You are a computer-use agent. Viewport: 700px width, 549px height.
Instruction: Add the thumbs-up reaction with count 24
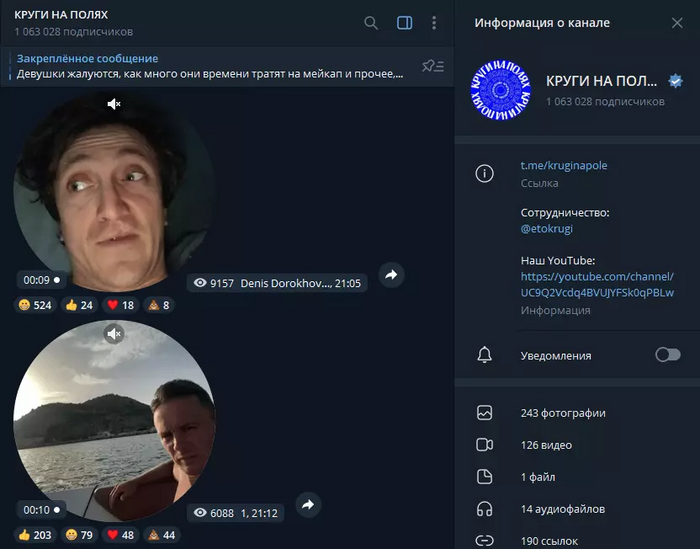tap(79, 305)
